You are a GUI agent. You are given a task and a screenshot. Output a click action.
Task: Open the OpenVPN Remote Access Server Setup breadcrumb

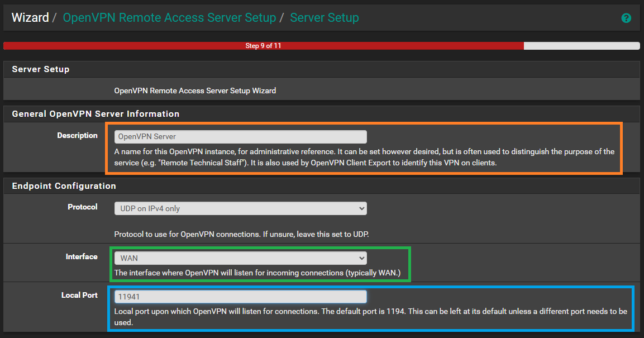(169, 18)
